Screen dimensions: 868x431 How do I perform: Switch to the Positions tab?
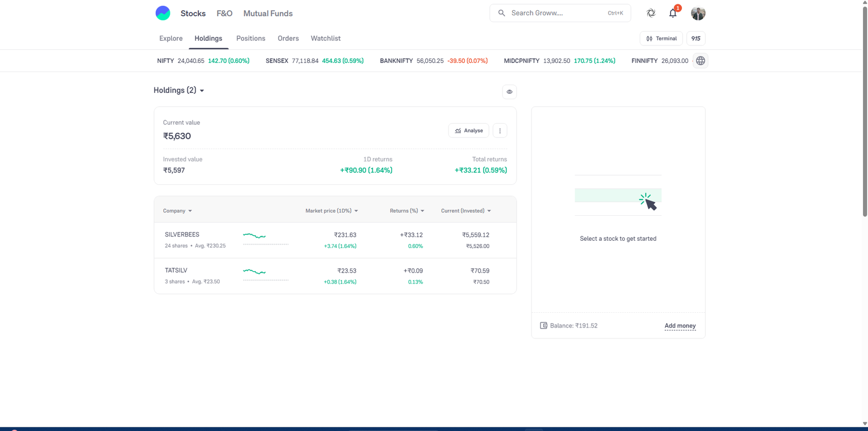(x=251, y=38)
